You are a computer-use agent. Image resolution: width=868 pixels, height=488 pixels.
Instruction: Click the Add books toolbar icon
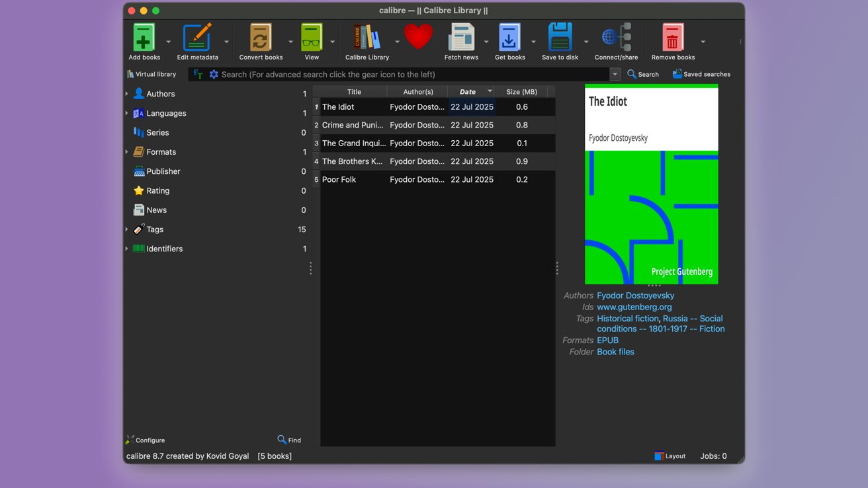click(144, 38)
